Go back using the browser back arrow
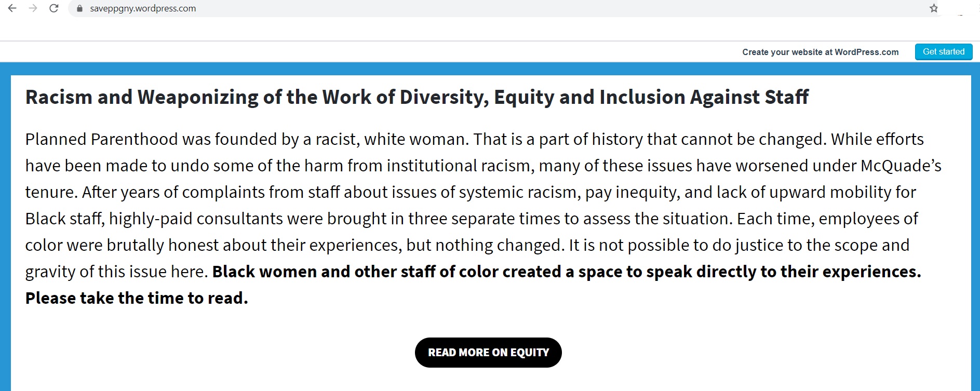The height and width of the screenshot is (391, 980). pyautogui.click(x=12, y=8)
